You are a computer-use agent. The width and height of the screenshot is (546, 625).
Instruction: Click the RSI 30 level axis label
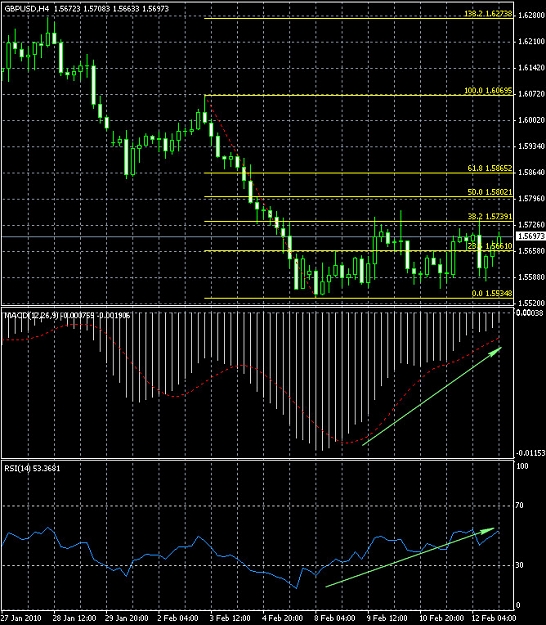click(x=519, y=565)
